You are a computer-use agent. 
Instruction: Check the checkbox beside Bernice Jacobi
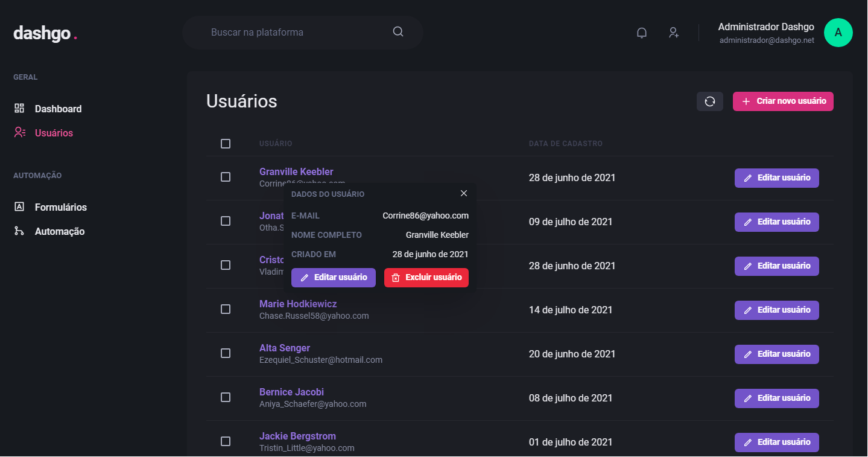226,397
